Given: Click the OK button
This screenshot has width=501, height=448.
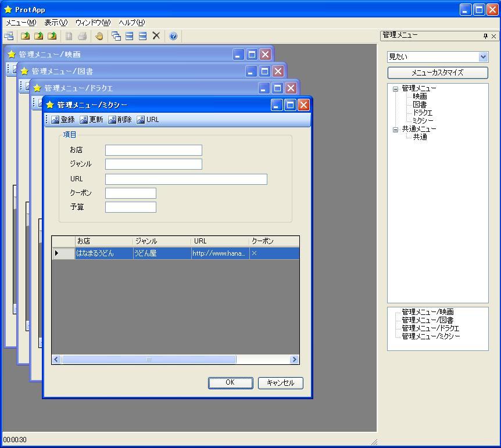Looking at the screenshot, I should [x=230, y=383].
